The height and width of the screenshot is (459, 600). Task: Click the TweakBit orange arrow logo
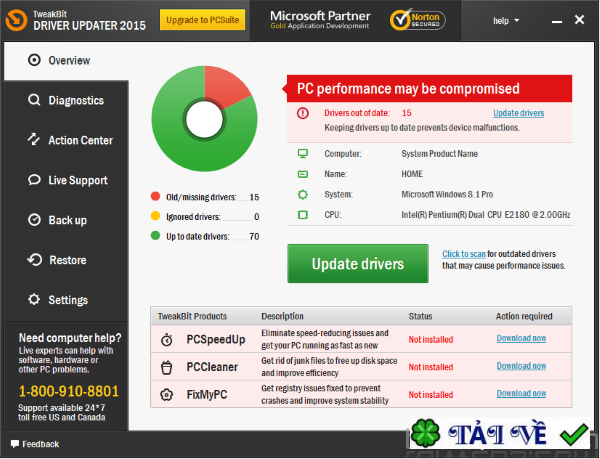[16, 20]
